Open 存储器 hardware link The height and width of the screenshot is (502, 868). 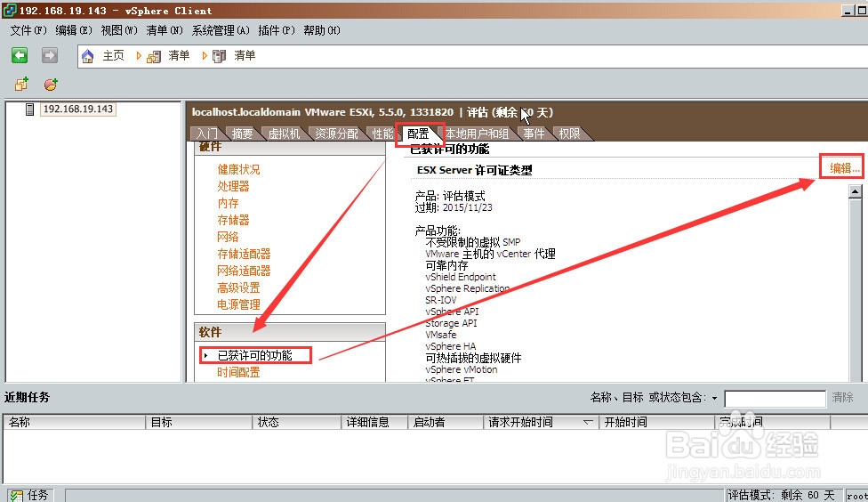[233, 220]
